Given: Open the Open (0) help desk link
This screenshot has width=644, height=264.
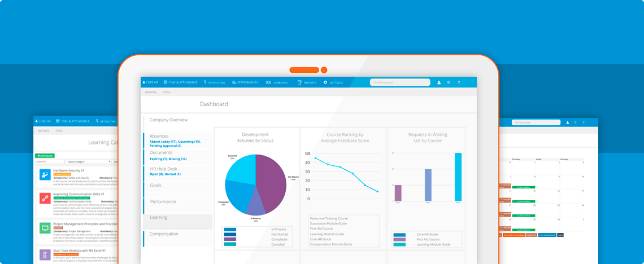Looking at the screenshot, I should (156, 174).
